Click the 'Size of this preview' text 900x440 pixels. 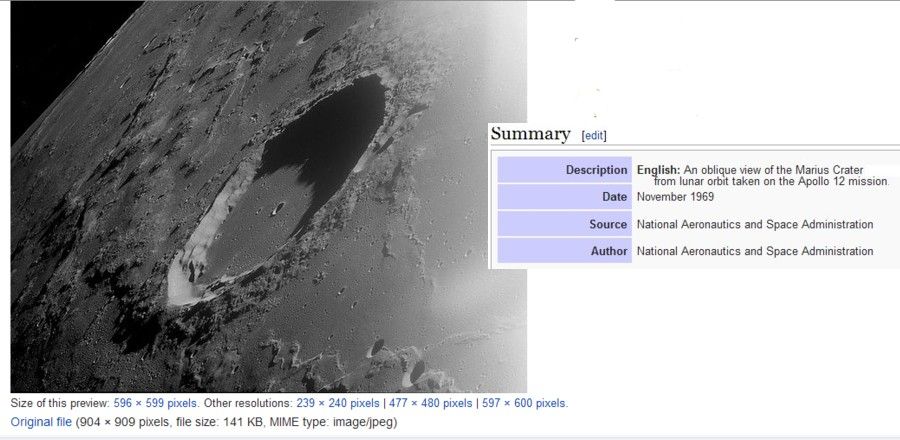pyautogui.click(x=61, y=403)
